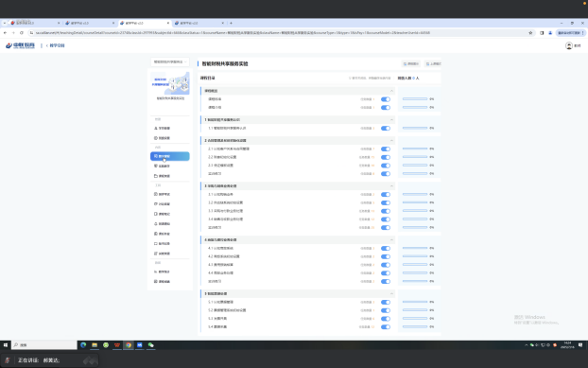Open the user avatar in the top-right corner
The width and height of the screenshot is (588, 368).
pos(569,45)
